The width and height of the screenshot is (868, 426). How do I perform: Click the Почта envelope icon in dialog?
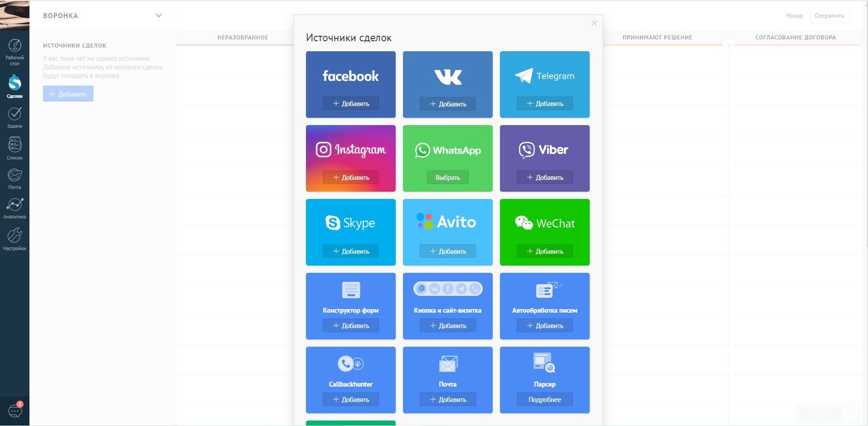[x=448, y=364]
